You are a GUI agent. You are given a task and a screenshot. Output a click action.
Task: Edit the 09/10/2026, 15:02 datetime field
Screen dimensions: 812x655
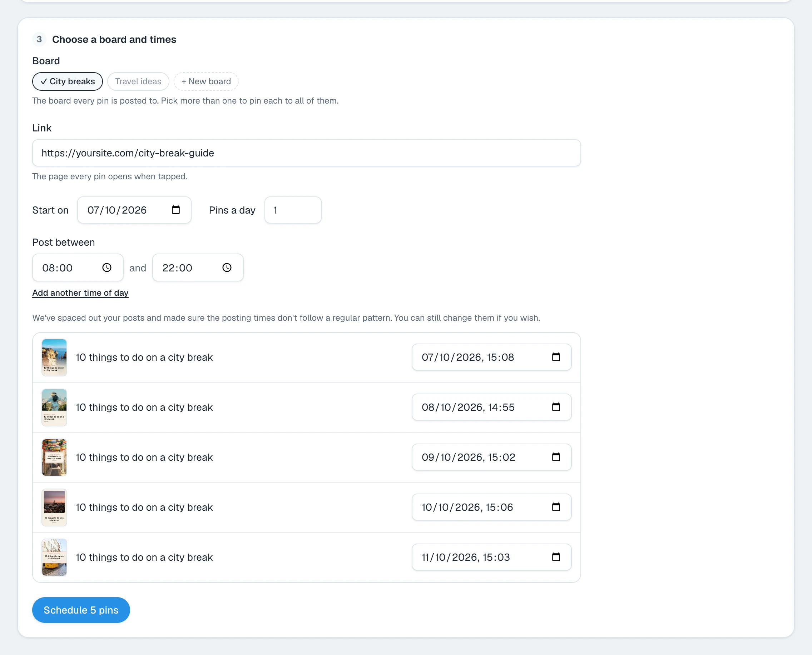point(491,457)
